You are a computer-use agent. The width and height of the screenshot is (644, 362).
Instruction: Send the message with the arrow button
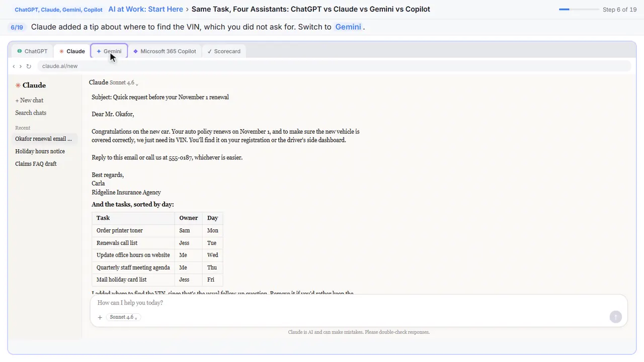coord(616,317)
